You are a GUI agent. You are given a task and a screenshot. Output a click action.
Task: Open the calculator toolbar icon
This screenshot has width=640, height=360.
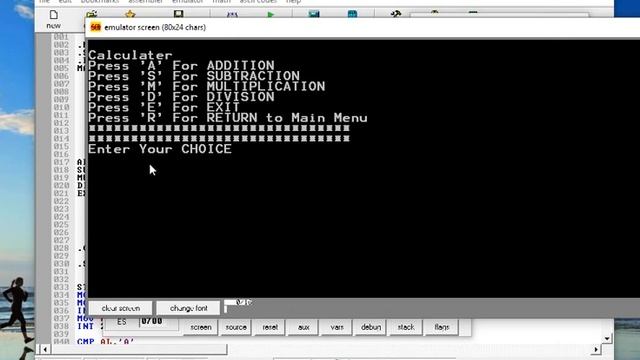(314, 14)
